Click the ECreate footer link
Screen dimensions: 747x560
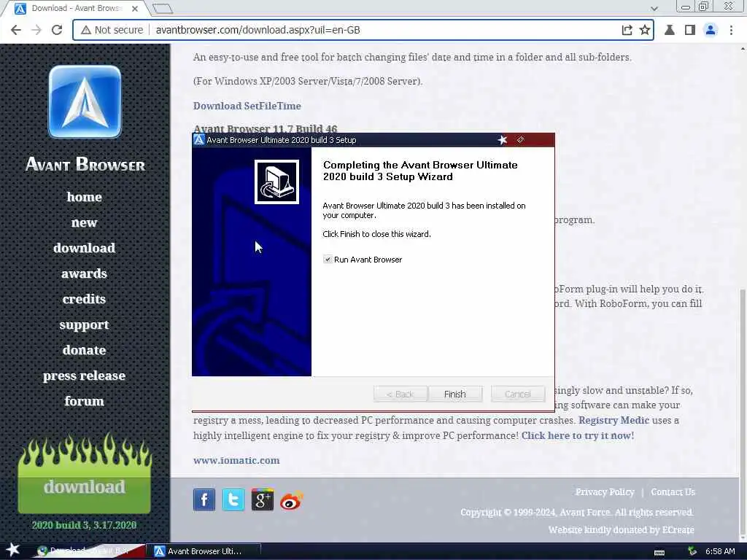pos(678,529)
